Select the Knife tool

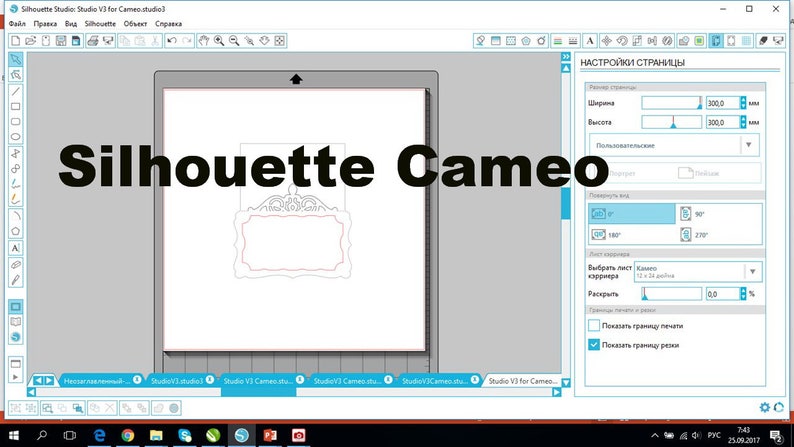(x=16, y=279)
